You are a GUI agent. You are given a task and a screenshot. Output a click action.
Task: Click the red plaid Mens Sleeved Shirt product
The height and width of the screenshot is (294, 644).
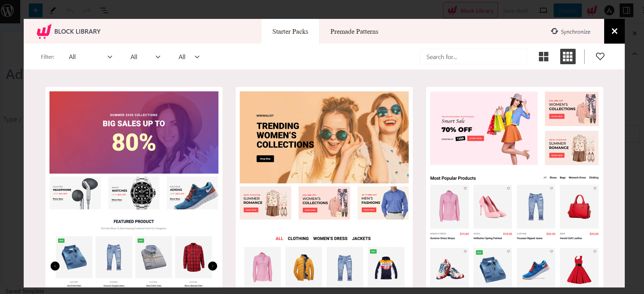pos(193,257)
